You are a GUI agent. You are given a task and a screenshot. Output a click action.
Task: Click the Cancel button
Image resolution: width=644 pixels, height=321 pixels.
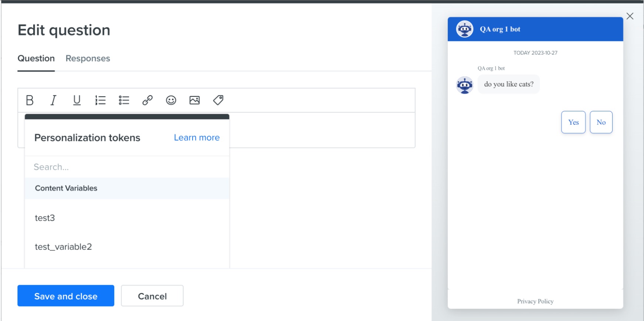tap(152, 296)
